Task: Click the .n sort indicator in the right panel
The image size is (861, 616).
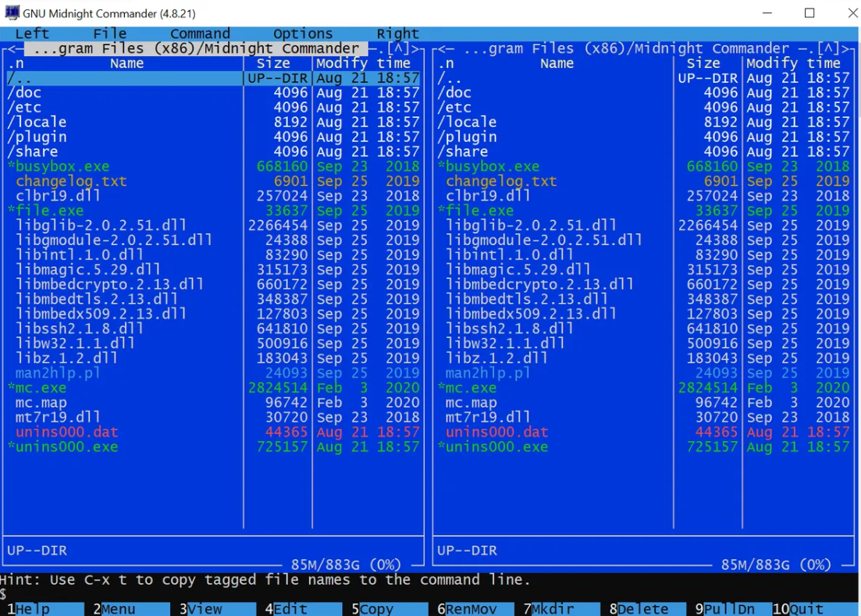Action: pyautogui.click(x=446, y=64)
